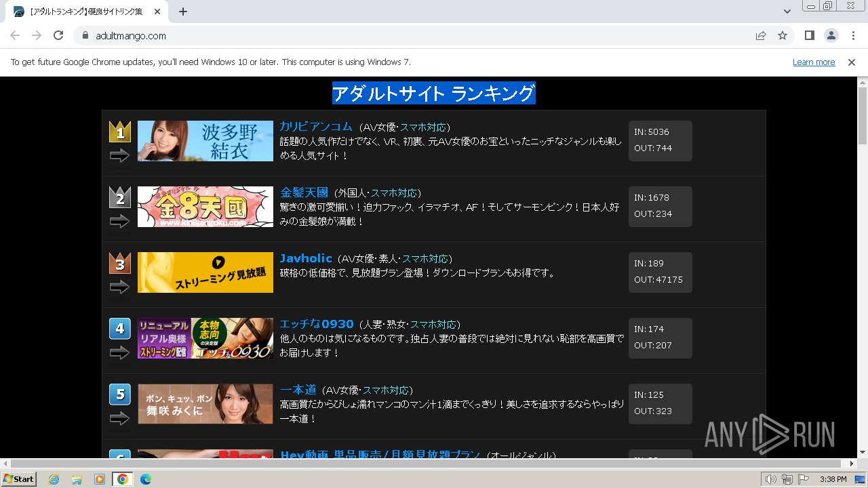868x488 pixels.
Task: Launch Internet Explorer from taskbar
Action: coord(54,479)
